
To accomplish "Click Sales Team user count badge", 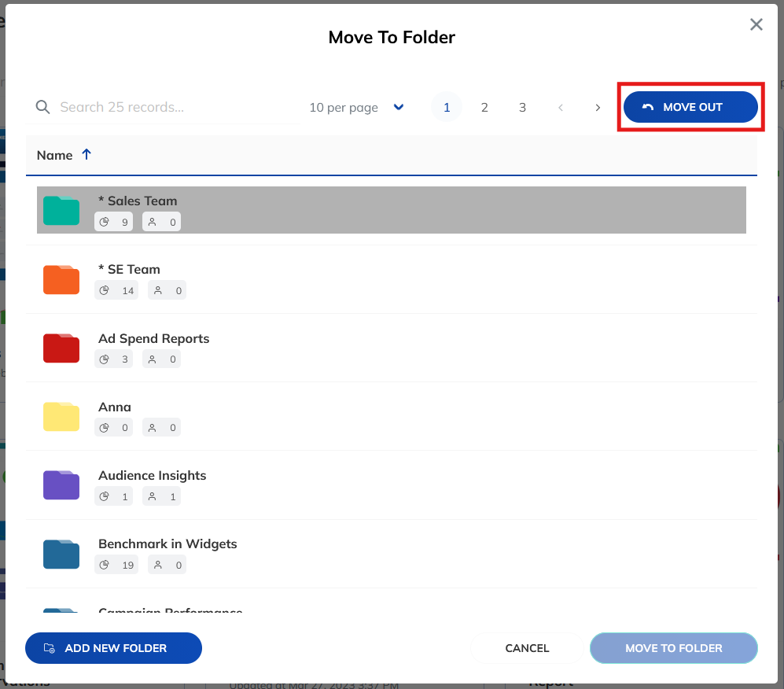I will [161, 222].
